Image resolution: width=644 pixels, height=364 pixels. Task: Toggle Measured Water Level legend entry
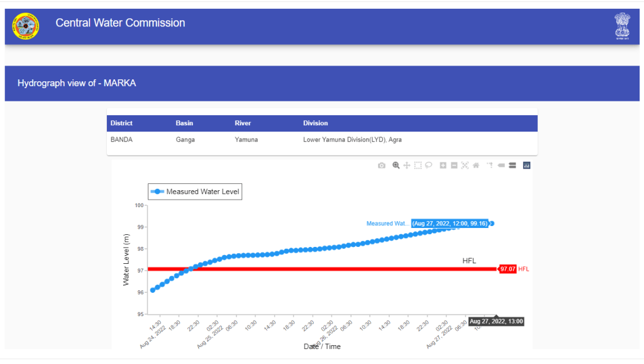pos(195,191)
